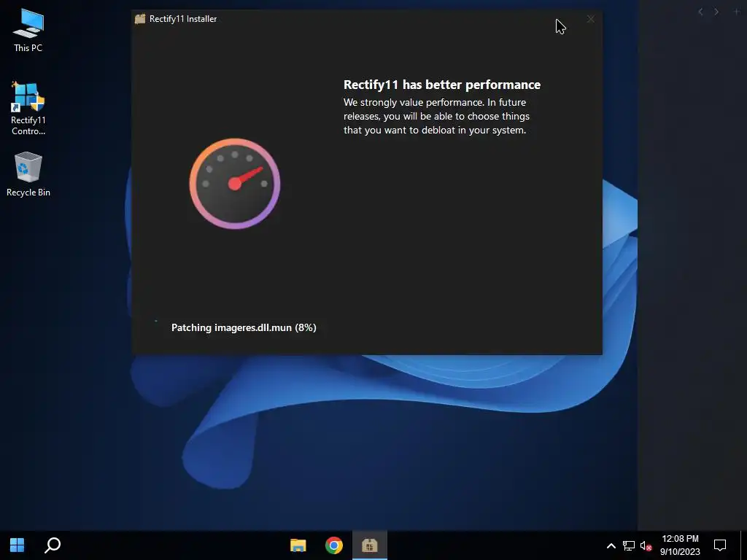This screenshot has width=747, height=560.
Task: Open File Explorer from the taskbar
Action: pos(298,545)
